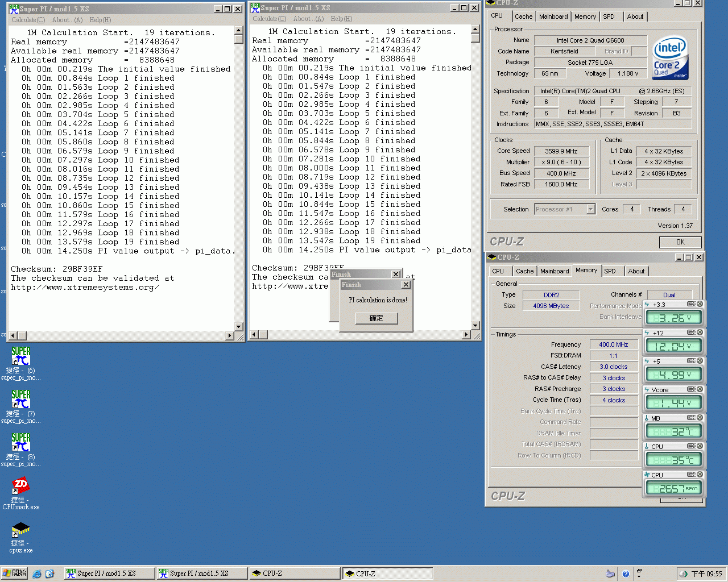The height and width of the screenshot is (582, 728).
Task: Launch the CPUmark.exe desktop shortcut
Action: click(x=20, y=492)
